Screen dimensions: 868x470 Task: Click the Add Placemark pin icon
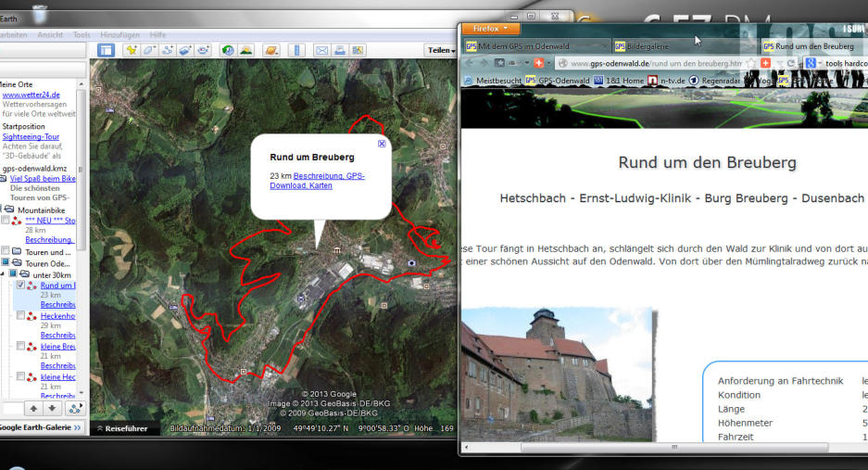pos(132,50)
